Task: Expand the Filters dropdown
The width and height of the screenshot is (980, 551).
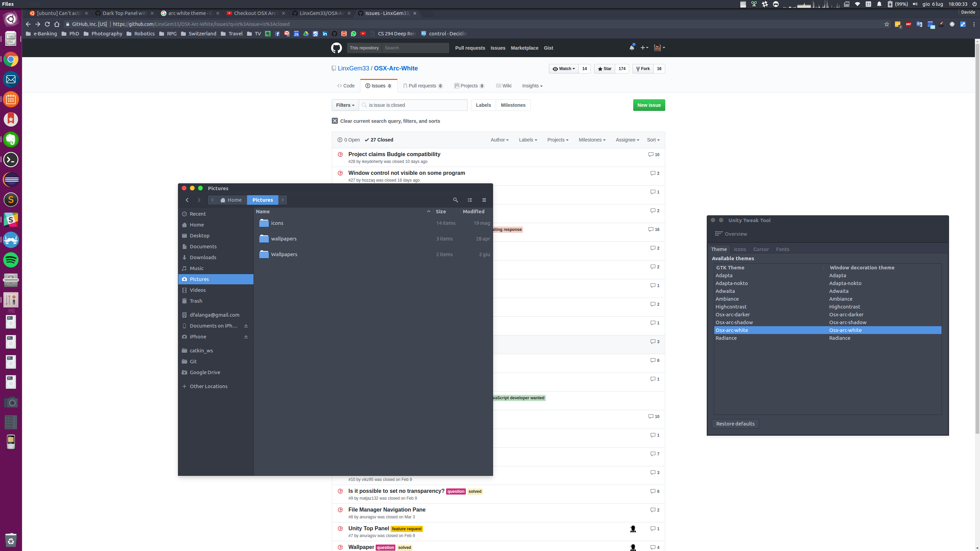Action: coord(345,105)
